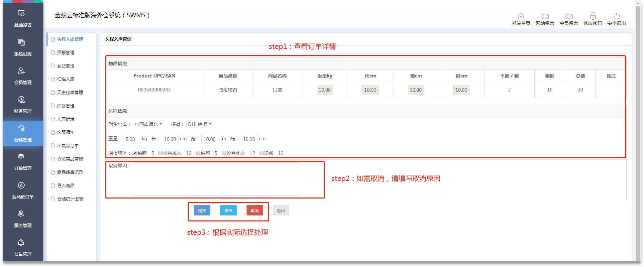
Task: Click the 安全退出 power icon
Action: 616,16
